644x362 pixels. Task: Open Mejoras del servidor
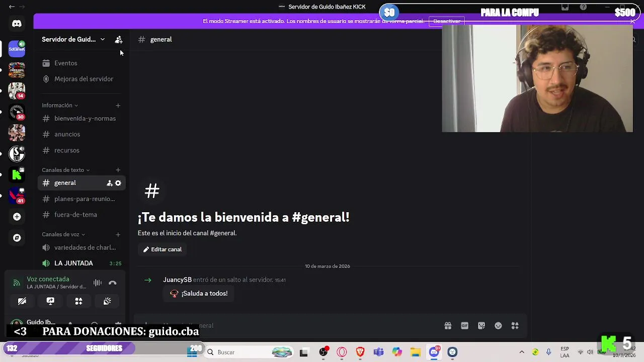coord(81,79)
